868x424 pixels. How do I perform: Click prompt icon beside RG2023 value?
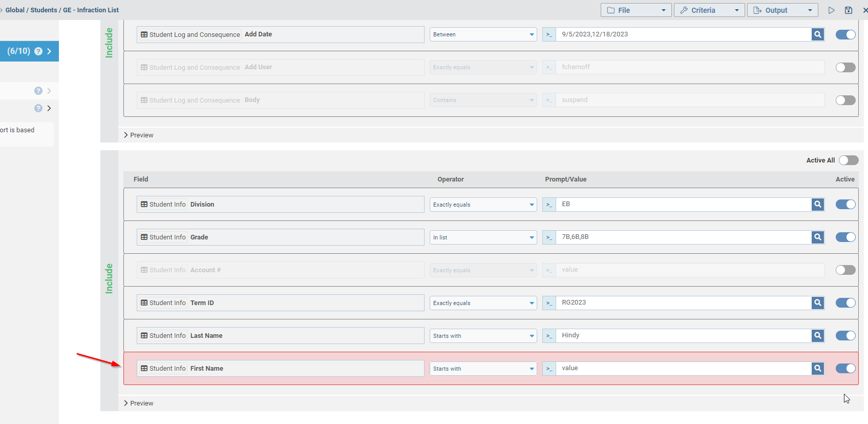[549, 302]
